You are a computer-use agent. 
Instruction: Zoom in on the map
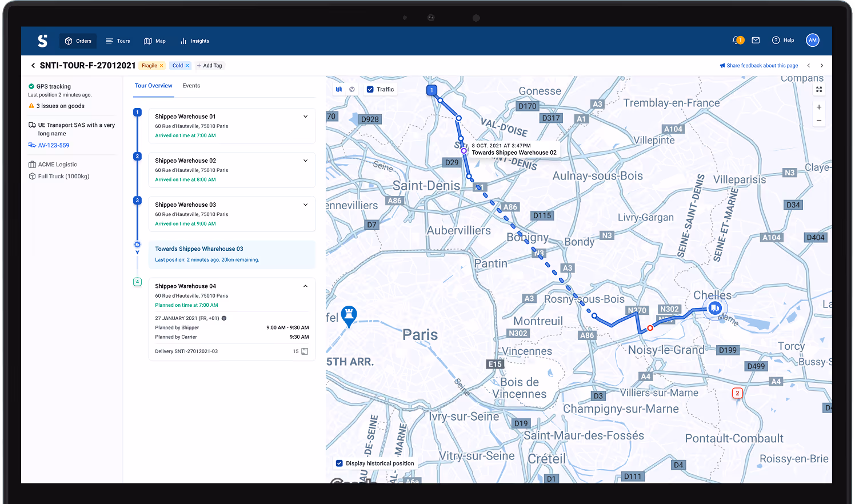point(819,107)
